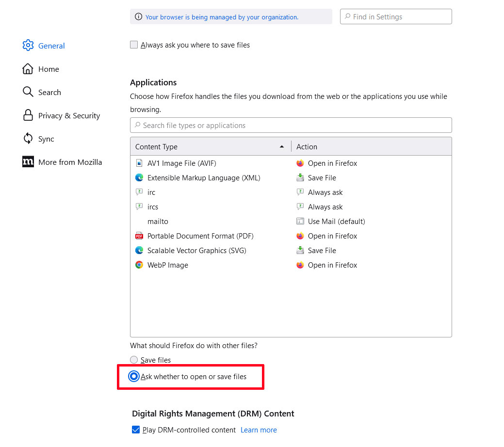Click the Firefox icon in WebP action
This screenshot has width=504, height=447.
[300, 265]
